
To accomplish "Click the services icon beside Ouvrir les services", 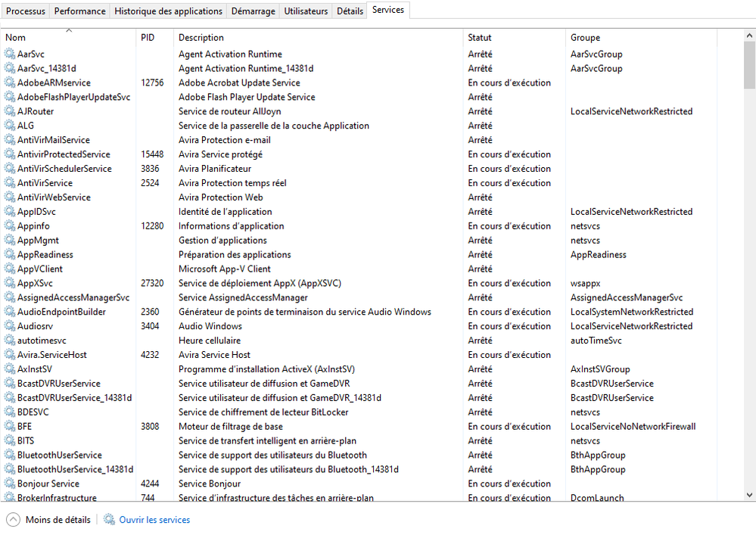I will [x=110, y=520].
